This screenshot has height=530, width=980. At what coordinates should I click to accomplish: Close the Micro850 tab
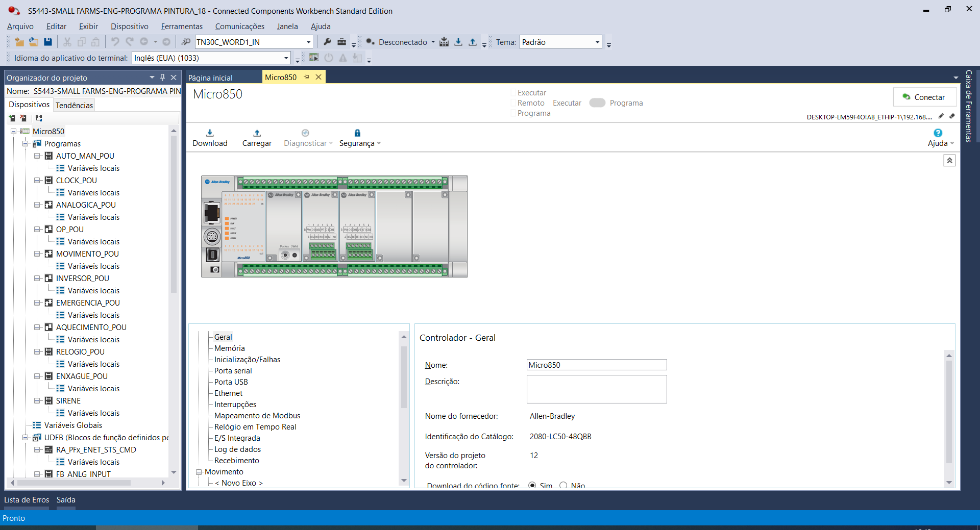coord(318,77)
